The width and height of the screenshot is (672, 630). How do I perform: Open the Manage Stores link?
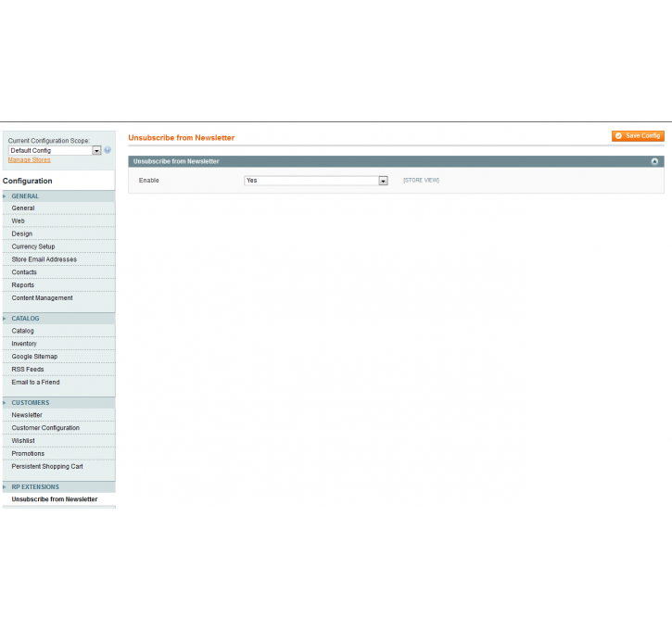tap(30, 160)
